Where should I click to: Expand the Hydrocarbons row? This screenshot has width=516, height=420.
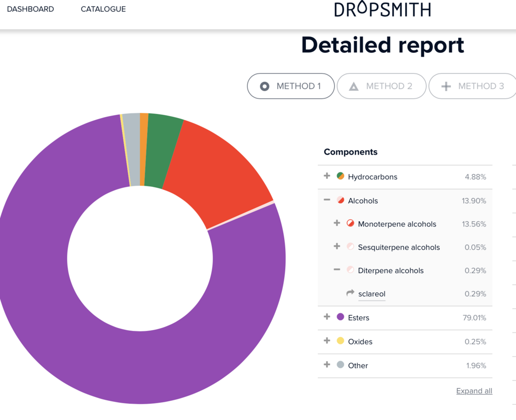327,176
